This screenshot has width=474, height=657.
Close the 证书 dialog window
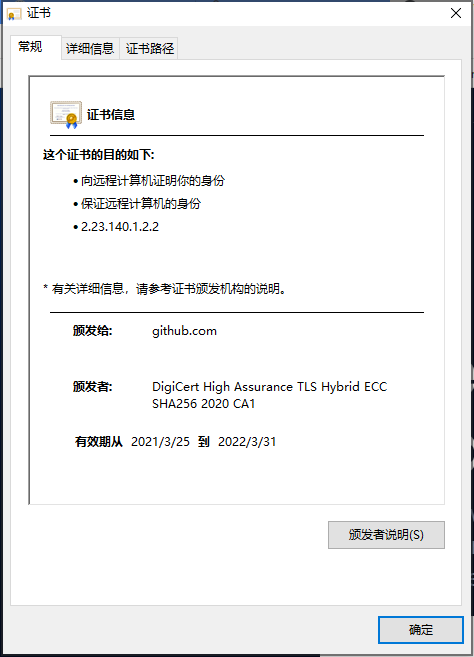(x=456, y=13)
